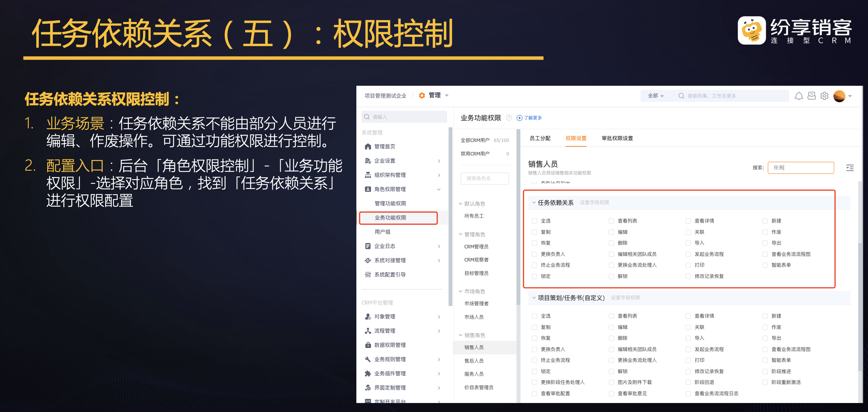The width and height of the screenshot is (868, 412).
Task: Open the inbox tray icon
Action: [x=812, y=96]
